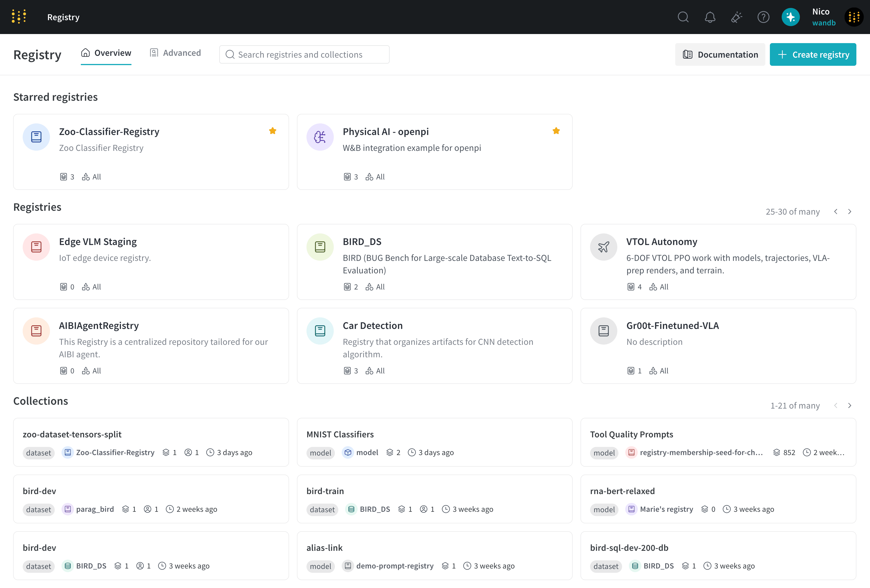
Task: Unstar the Physical AI - openpi registry
Action: (x=556, y=130)
